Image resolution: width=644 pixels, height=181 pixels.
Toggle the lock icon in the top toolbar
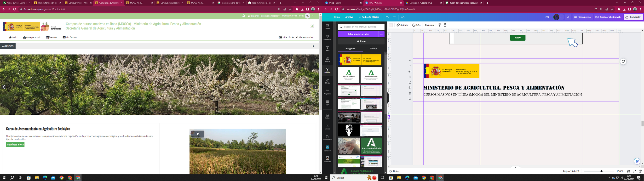445,25
